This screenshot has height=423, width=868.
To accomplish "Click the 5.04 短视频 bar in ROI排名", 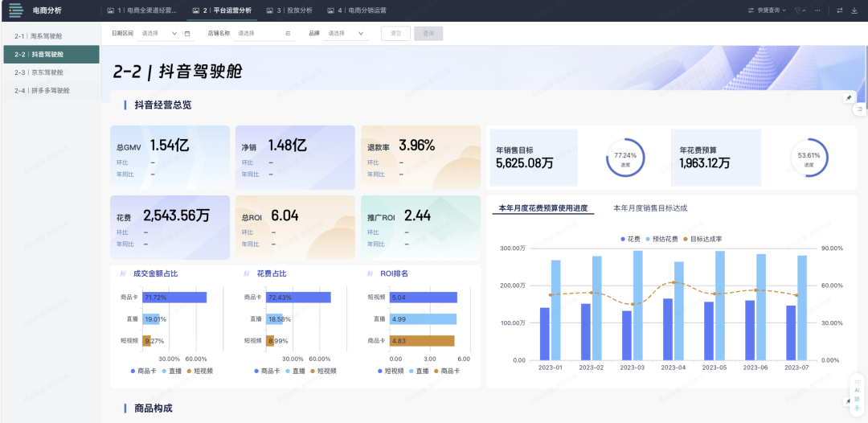I will [x=424, y=298].
